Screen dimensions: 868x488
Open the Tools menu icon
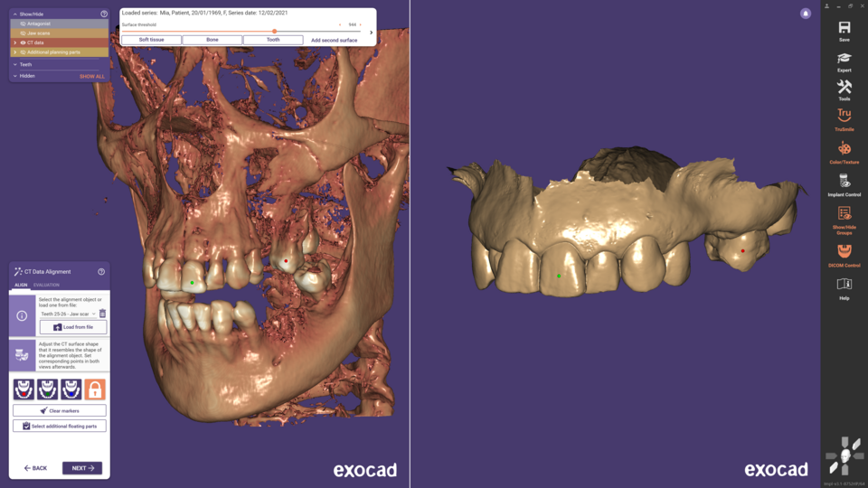844,89
